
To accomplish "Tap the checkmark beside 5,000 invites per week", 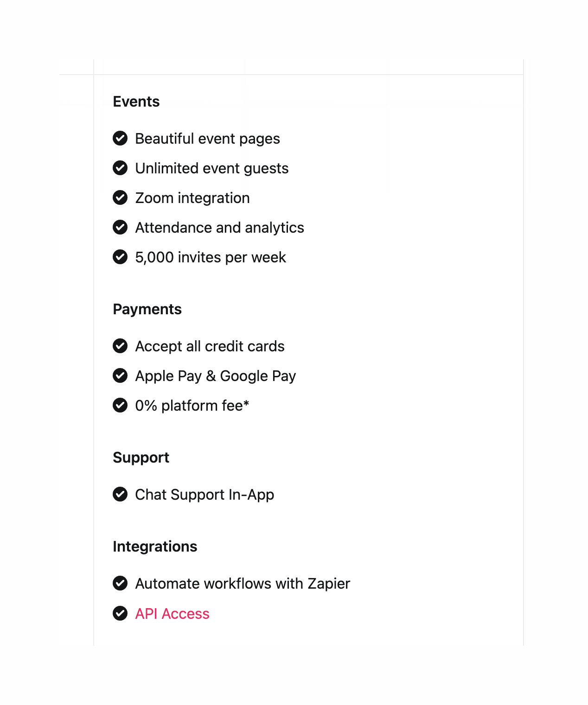I will pyautogui.click(x=120, y=257).
